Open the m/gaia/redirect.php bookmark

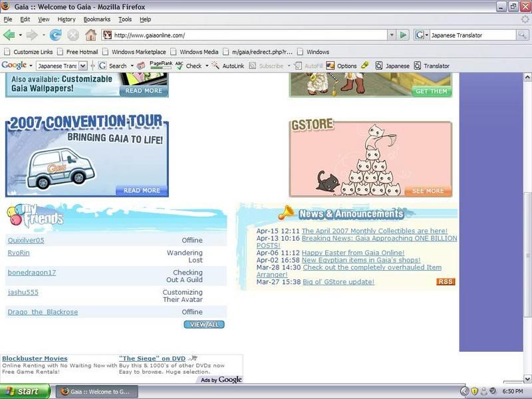click(258, 52)
